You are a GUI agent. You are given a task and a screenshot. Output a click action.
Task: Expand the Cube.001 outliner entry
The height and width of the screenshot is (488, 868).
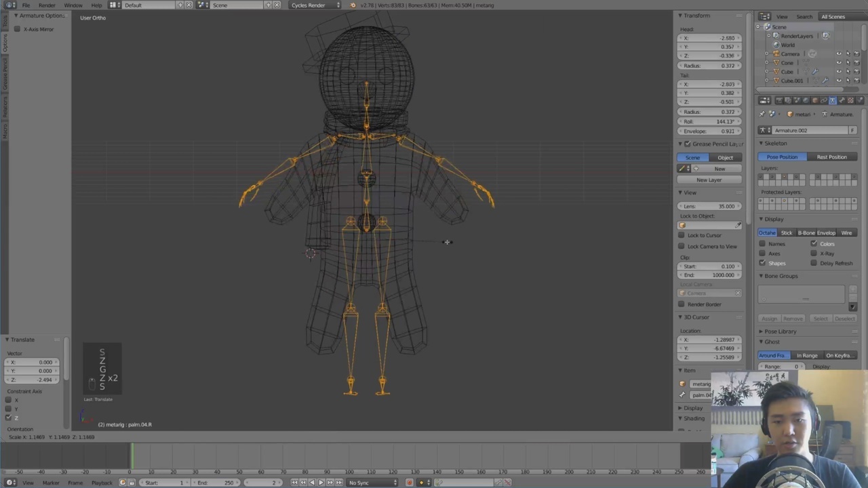point(766,80)
